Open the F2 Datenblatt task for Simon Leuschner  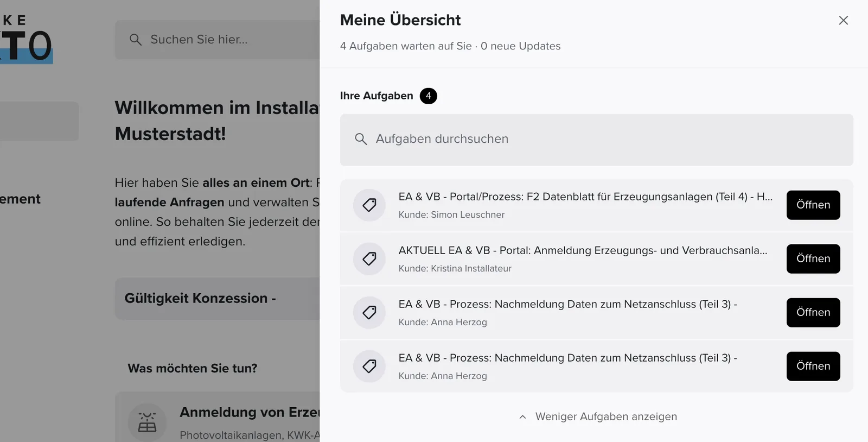[813, 205]
